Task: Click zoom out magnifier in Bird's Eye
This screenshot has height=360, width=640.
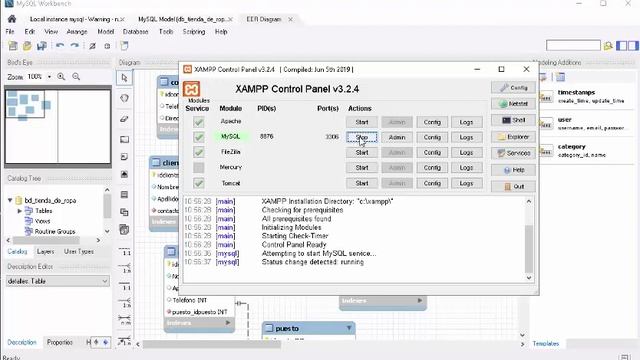Action: pyautogui.click(x=76, y=77)
